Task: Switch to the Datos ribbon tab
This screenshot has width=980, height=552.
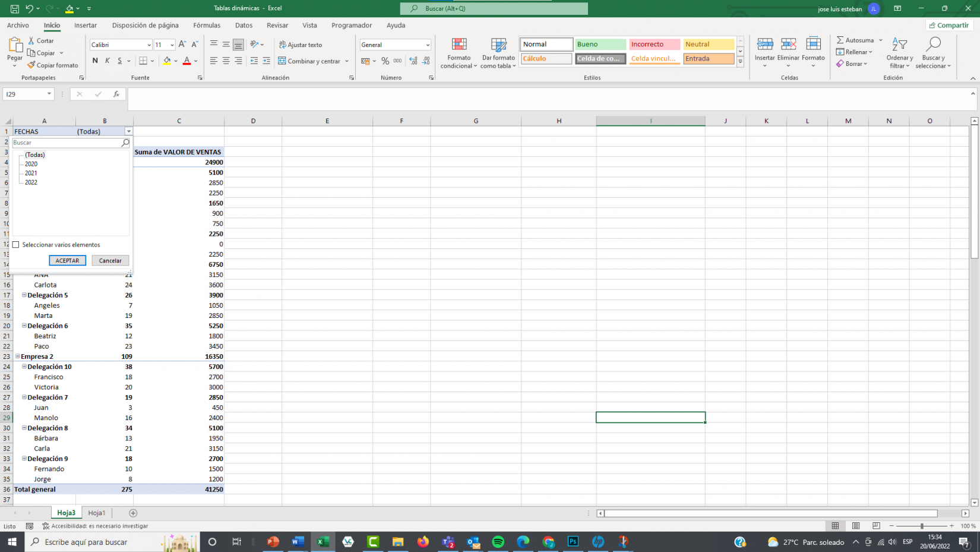Action: tap(244, 25)
